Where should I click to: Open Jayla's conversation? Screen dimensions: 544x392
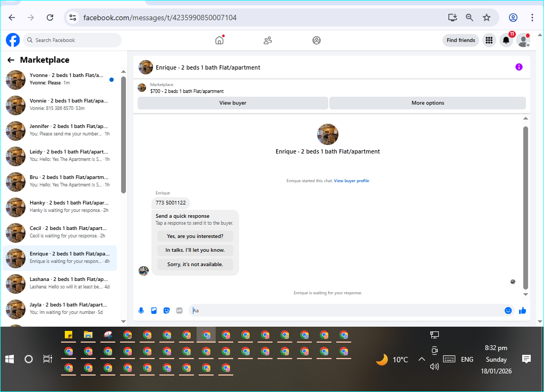[59, 309]
